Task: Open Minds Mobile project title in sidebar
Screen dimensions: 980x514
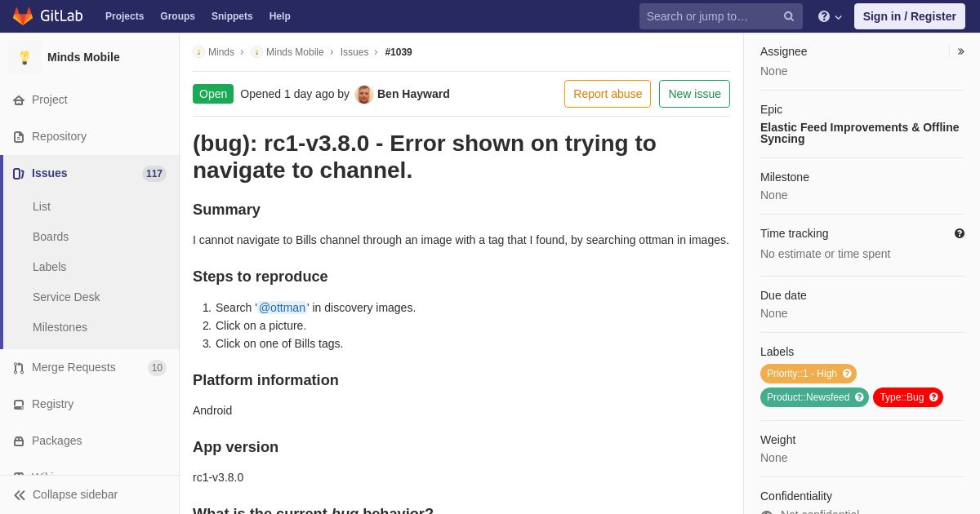Action: pyautogui.click(x=83, y=57)
